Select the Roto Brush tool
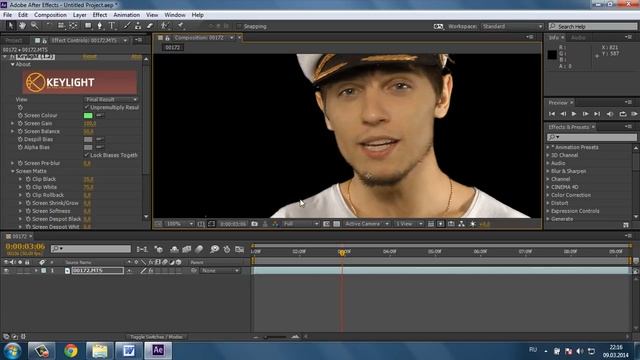This screenshot has width=640, height=360. (164, 26)
